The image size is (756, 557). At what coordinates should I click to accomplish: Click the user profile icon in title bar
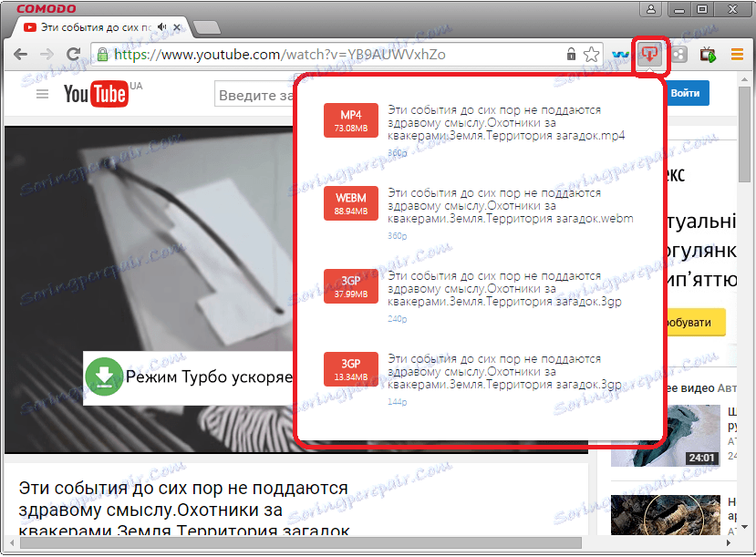(x=649, y=8)
